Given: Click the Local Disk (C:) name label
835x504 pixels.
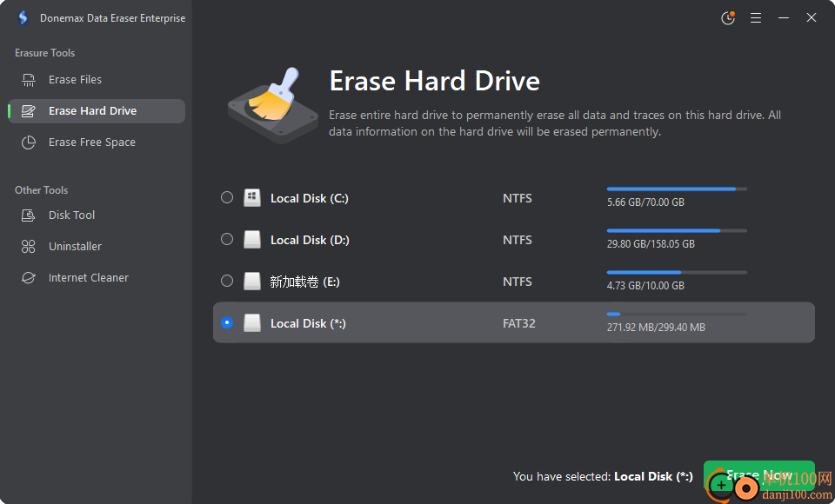Looking at the screenshot, I should [x=310, y=198].
